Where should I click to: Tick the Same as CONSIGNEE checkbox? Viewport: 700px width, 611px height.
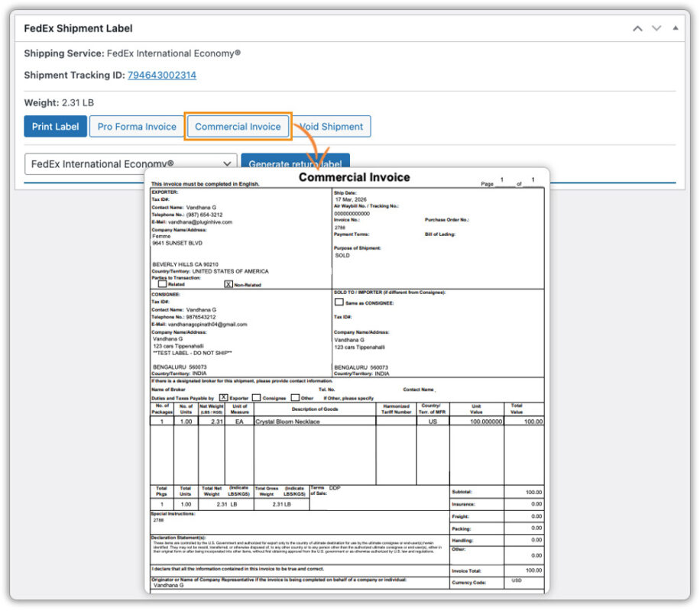click(x=339, y=302)
